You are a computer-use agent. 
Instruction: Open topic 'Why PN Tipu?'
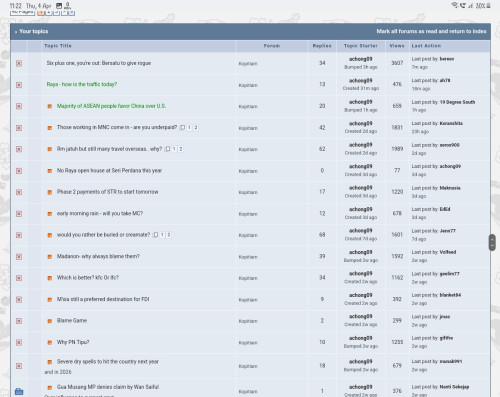pos(73,342)
